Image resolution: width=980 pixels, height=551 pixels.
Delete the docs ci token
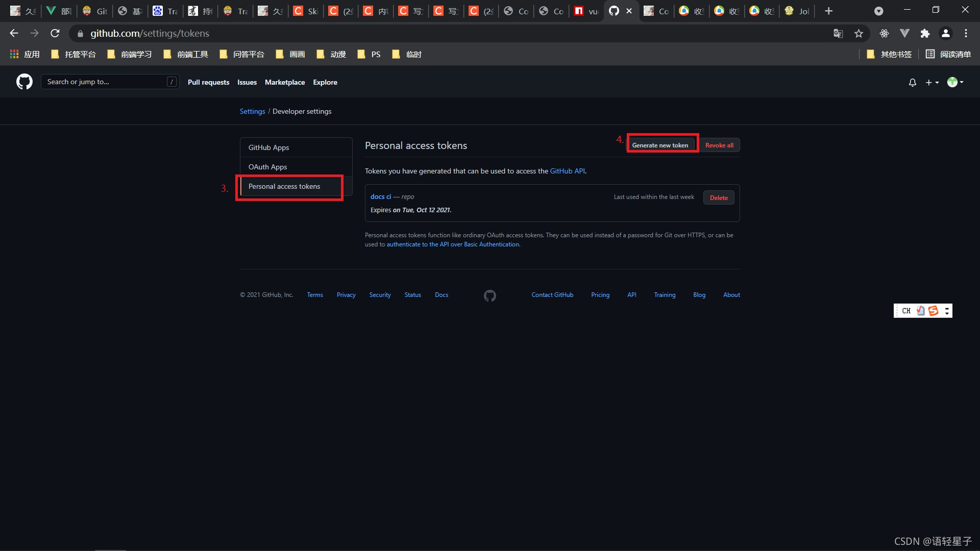point(718,198)
